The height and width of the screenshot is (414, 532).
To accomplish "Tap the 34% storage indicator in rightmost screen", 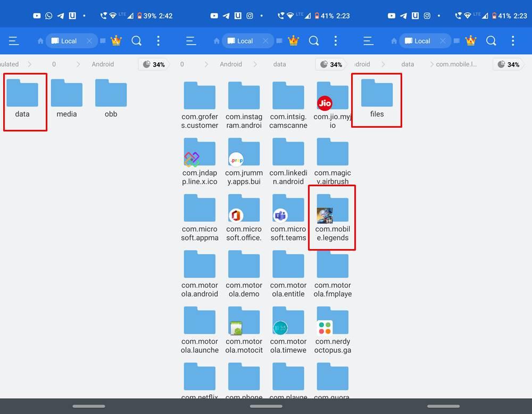I will 508,64.
